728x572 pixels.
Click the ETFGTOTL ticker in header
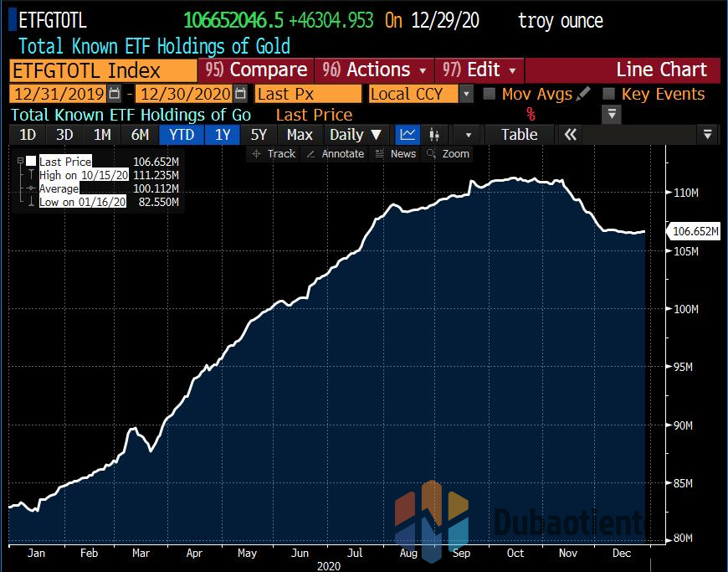tap(53, 20)
